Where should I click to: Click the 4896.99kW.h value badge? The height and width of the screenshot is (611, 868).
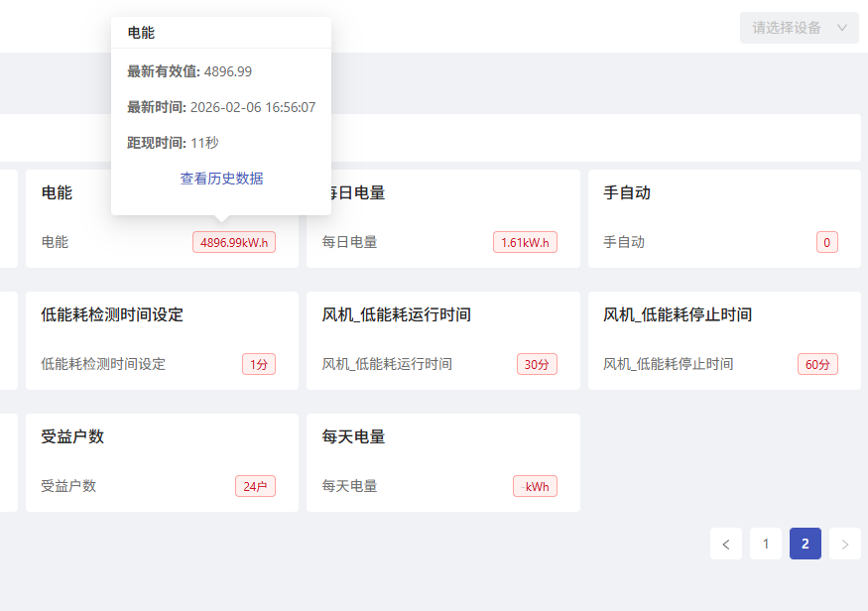click(x=234, y=241)
